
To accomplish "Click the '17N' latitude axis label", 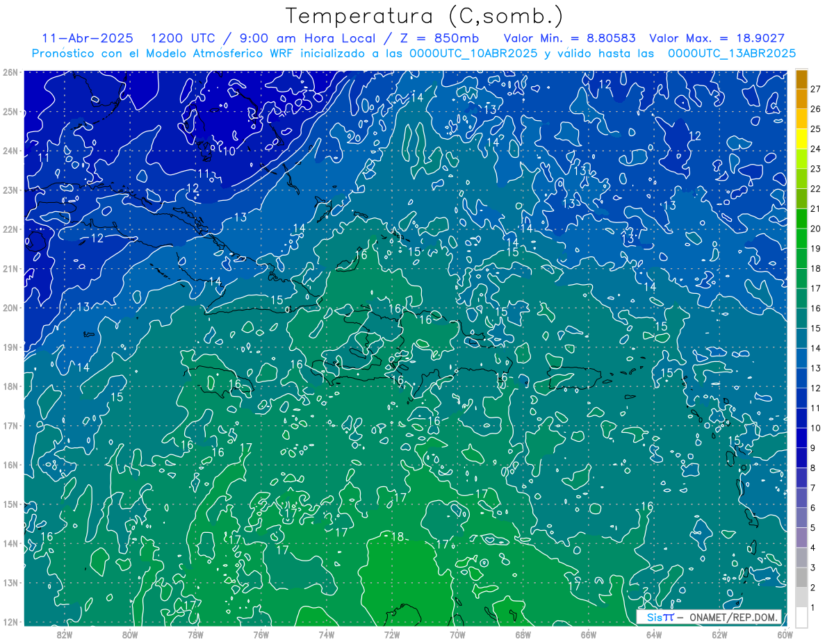I will point(10,425).
